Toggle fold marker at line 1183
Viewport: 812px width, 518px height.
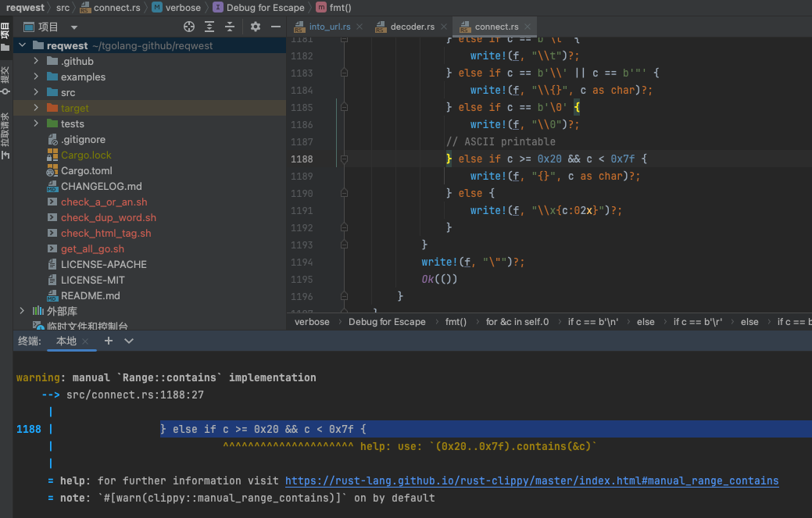tap(344, 73)
